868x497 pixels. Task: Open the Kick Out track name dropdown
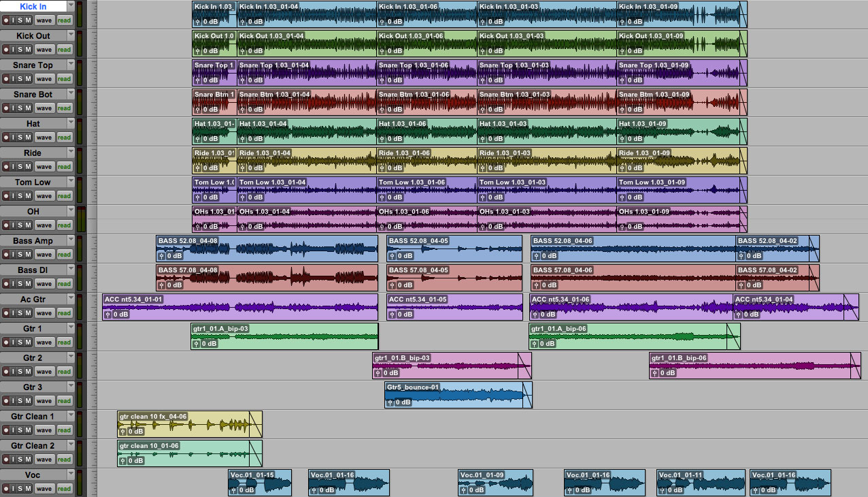(x=70, y=35)
